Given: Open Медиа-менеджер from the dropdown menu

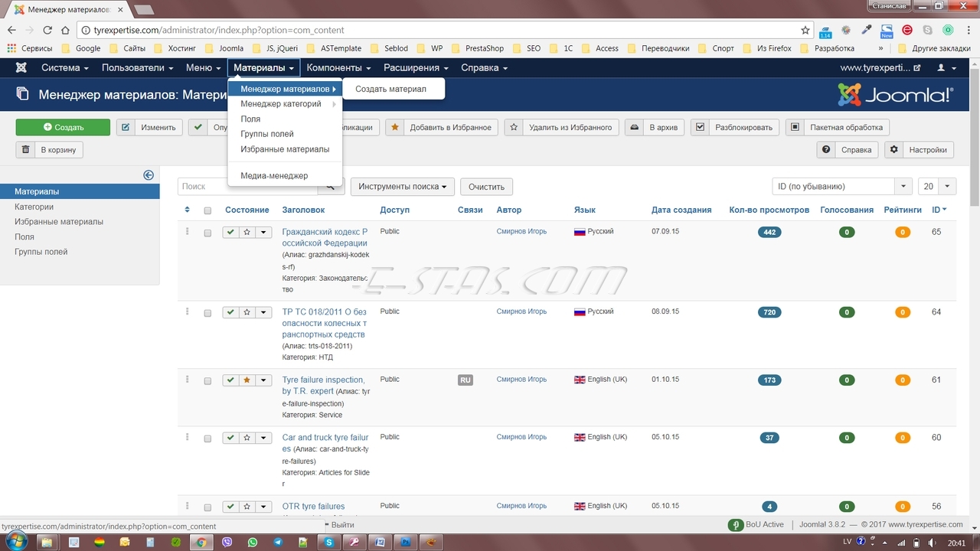Looking at the screenshot, I should [x=285, y=176].
